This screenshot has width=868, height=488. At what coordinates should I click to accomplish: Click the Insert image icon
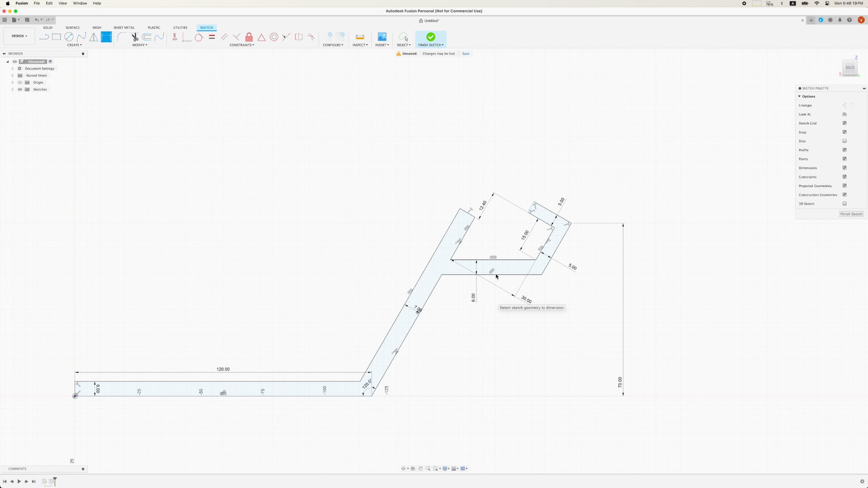[x=382, y=37]
